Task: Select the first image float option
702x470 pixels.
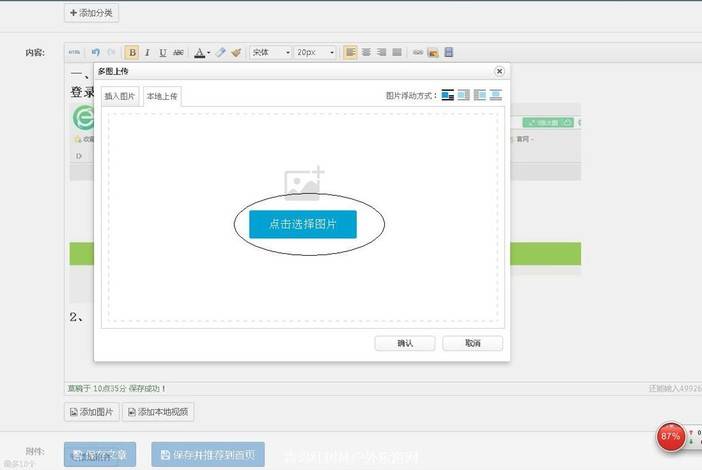Action: click(x=447, y=95)
